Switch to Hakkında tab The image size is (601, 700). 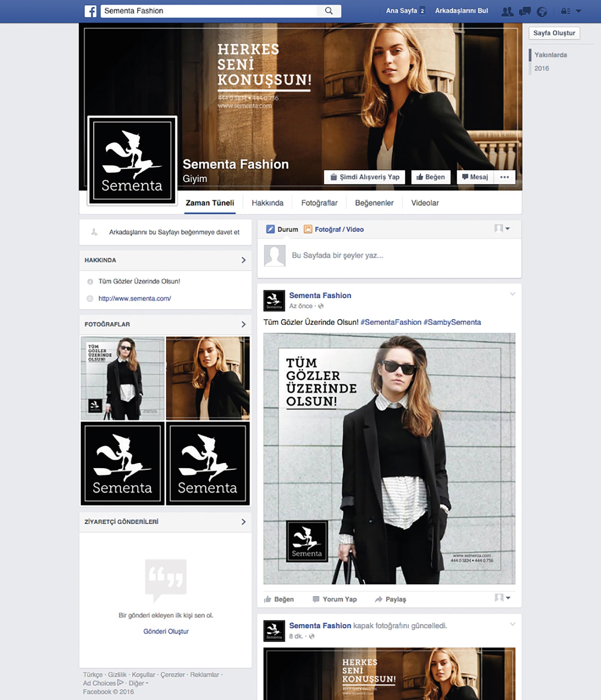267,203
